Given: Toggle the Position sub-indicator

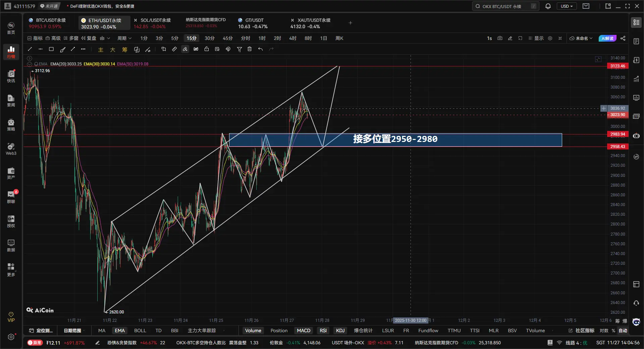Looking at the screenshot, I should click(279, 331).
